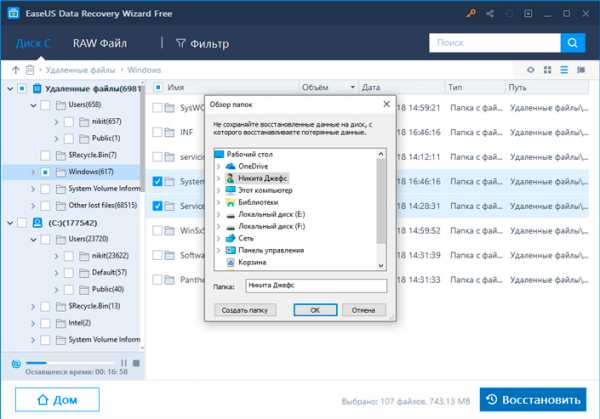The width and height of the screenshot is (600, 419).
Task: Click the Восстановить button
Action: (x=533, y=399)
